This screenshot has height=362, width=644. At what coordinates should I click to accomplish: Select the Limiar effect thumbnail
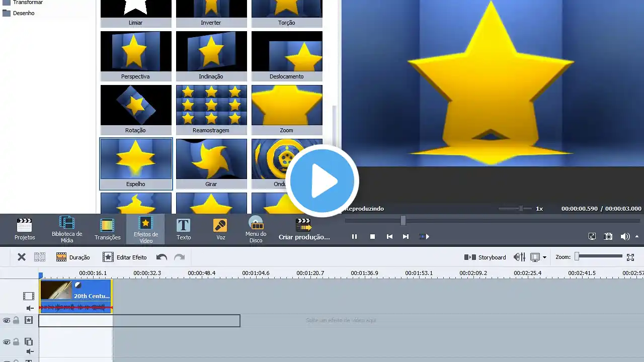pos(136,14)
